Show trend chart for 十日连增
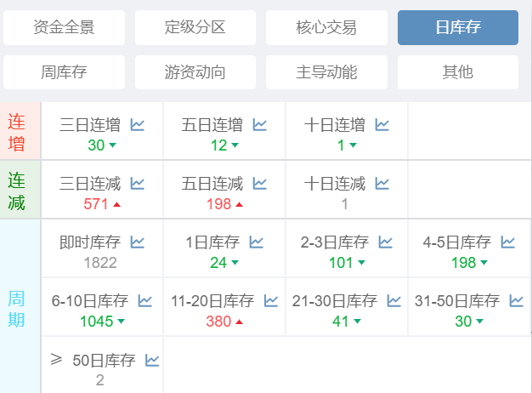Viewport: 532px width, 393px height. point(382,125)
